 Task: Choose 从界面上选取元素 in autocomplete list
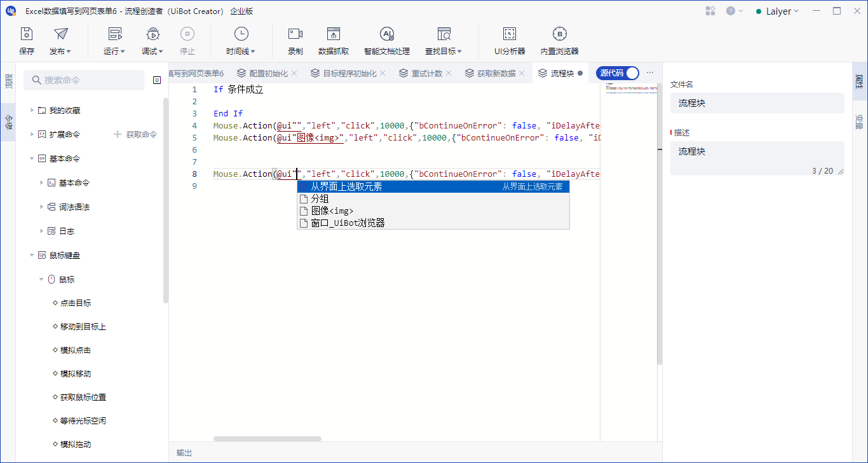tap(433, 186)
